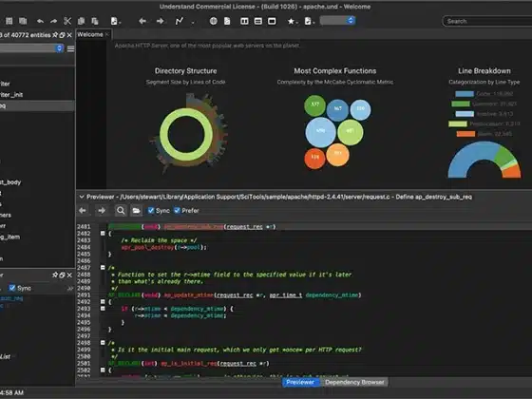This screenshot has height=399, width=532.
Task: Collapse the code fold at line 2502
Action: (103, 370)
